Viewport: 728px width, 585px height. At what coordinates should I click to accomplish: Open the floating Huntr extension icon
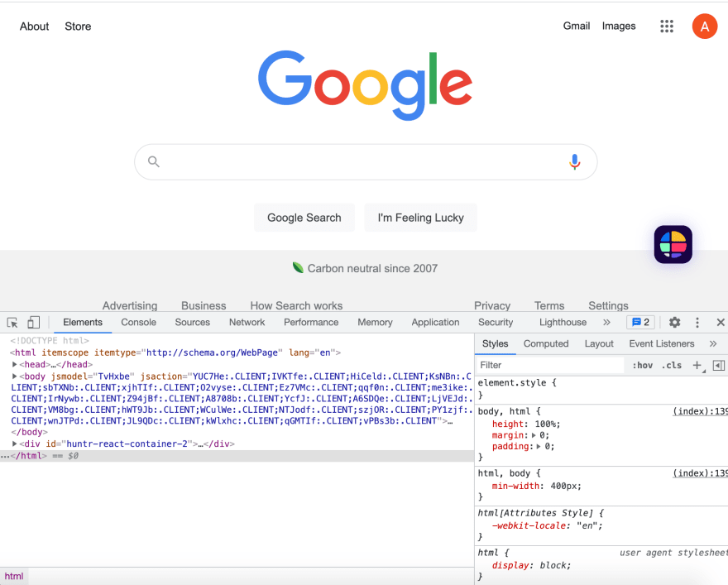[x=673, y=244]
